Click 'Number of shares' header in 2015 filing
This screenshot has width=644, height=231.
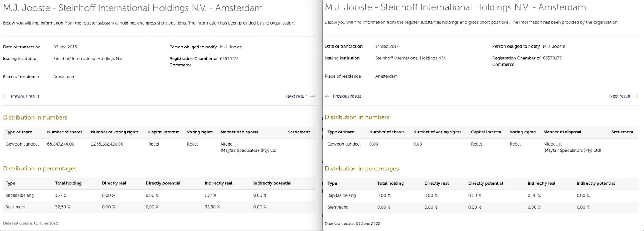click(65, 132)
